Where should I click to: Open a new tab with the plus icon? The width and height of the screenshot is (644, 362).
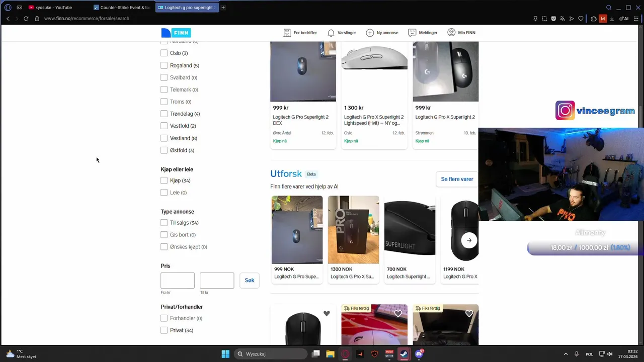click(x=223, y=8)
